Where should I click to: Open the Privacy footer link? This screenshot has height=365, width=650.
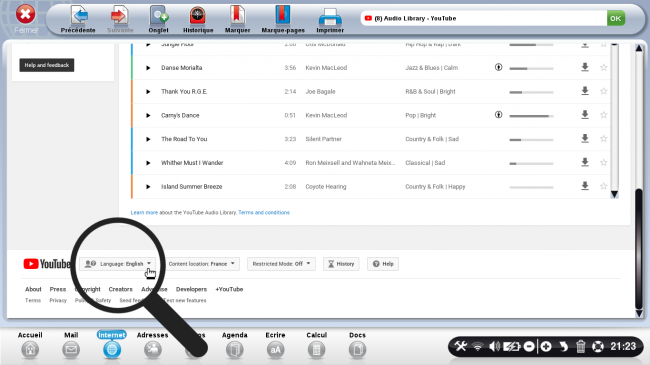pyautogui.click(x=58, y=300)
